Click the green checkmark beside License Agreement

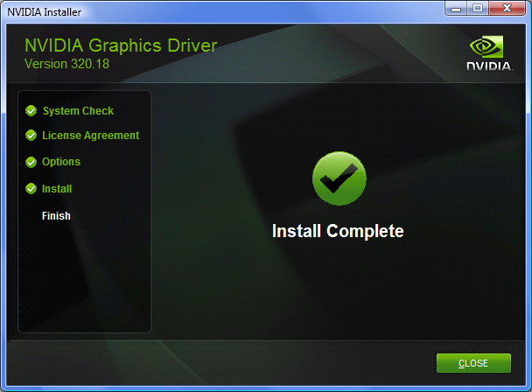tap(31, 136)
